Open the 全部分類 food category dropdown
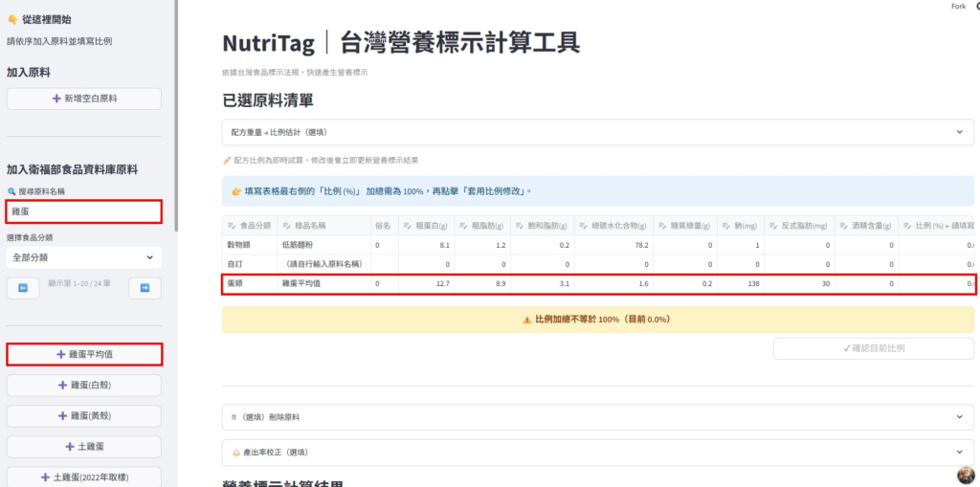Image resolution: width=980 pixels, height=487 pixels. [84, 257]
